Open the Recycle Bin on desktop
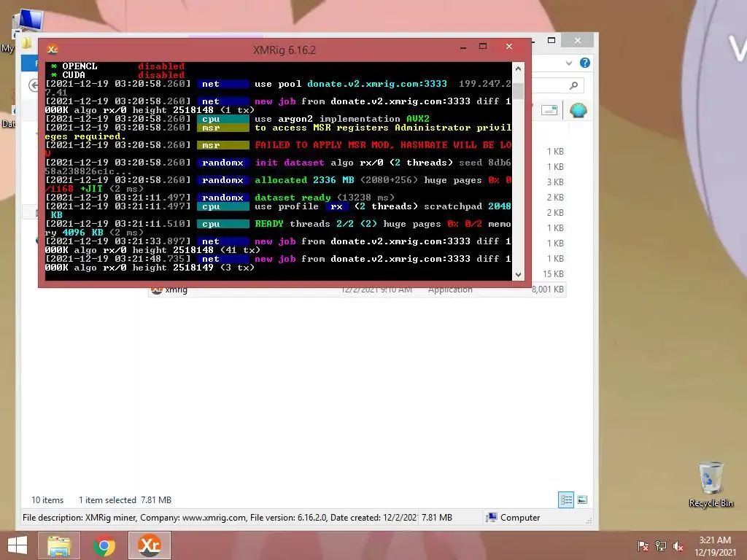This screenshot has height=560, width=747. click(x=711, y=484)
